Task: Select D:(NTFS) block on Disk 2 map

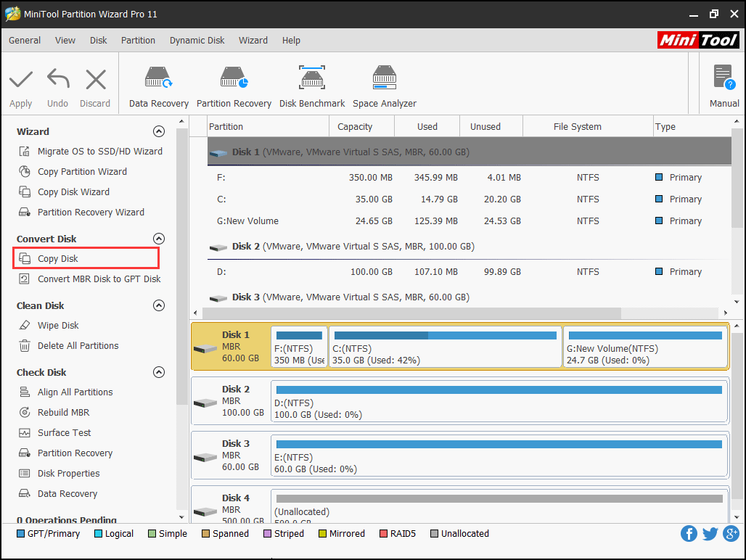Action: (499, 401)
